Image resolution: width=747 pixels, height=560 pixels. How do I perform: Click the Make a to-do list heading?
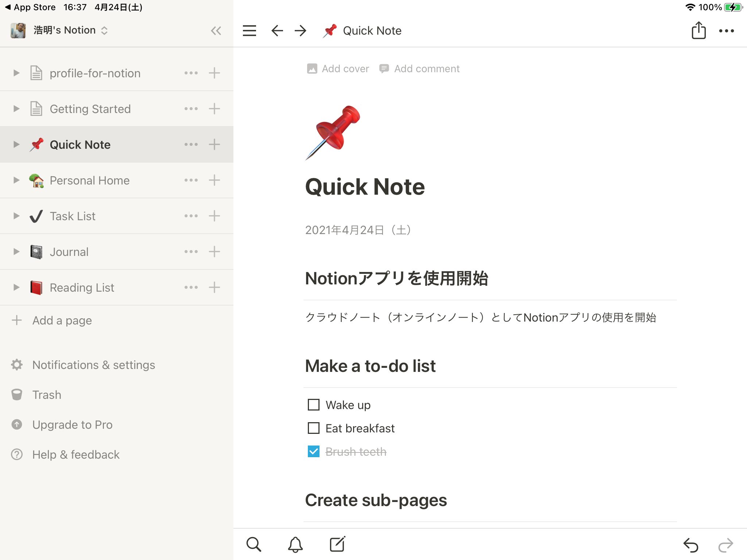pos(370,366)
